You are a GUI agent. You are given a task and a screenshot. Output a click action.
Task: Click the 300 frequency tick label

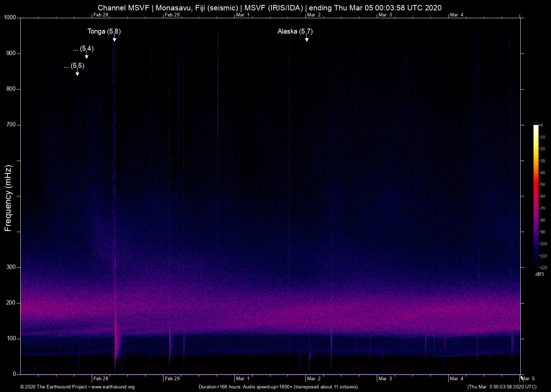(x=11, y=267)
